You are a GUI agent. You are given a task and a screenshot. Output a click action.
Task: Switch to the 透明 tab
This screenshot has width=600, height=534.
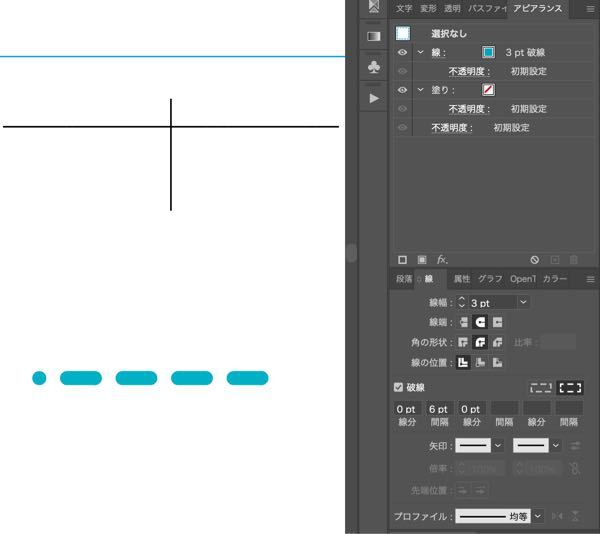click(x=452, y=9)
